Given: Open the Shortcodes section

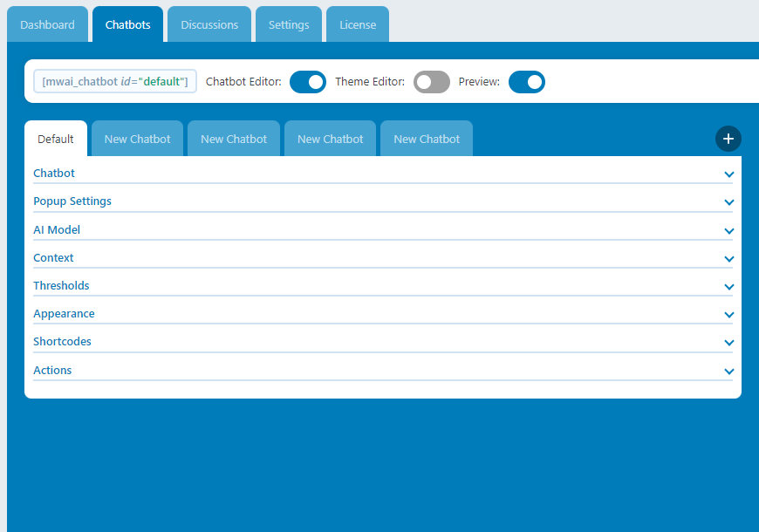Looking at the screenshot, I should pyautogui.click(x=62, y=342).
